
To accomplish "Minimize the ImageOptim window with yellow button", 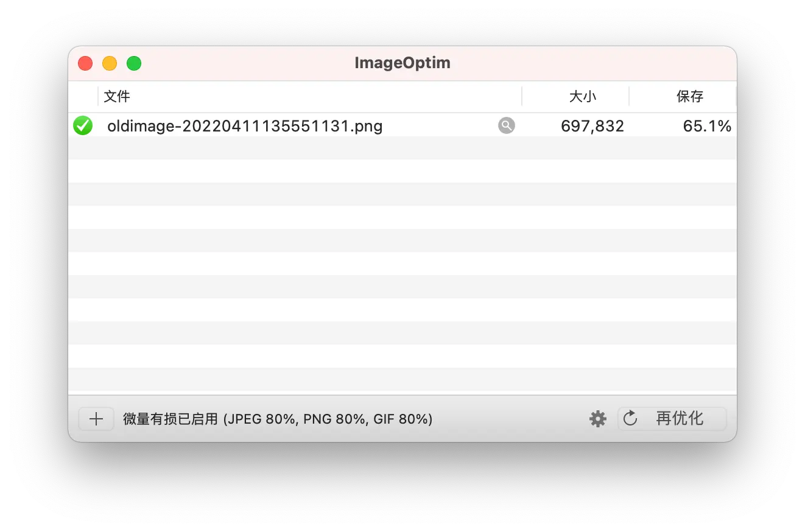I will point(110,63).
